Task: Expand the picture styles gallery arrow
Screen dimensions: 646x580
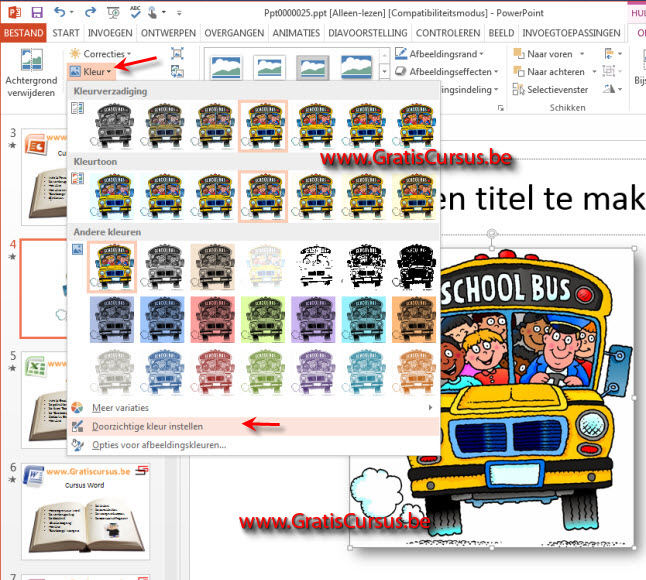Action: [x=384, y=72]
